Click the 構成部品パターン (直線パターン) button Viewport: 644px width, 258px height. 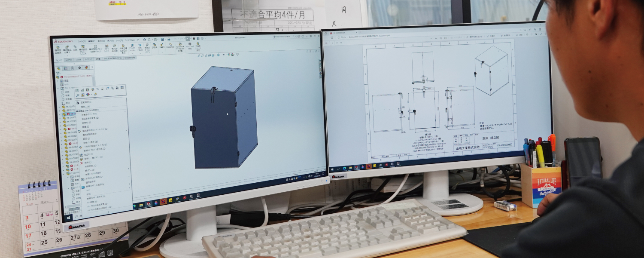[x=95, y=48]
